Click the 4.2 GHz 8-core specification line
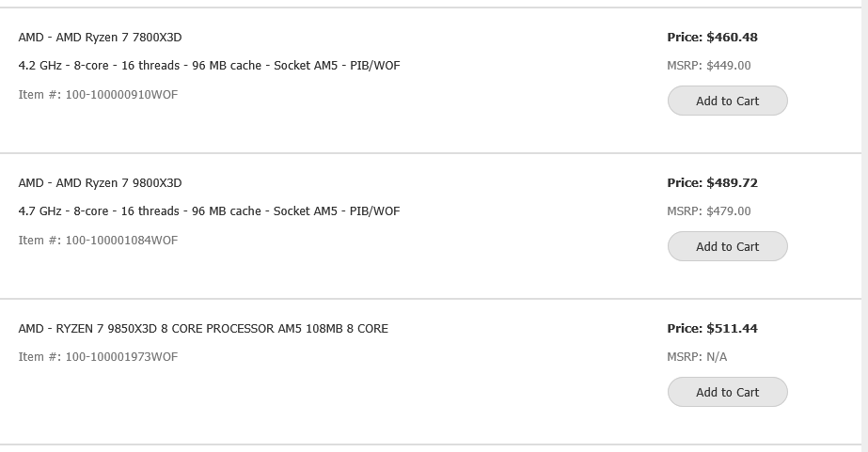 click(x=209, y=66)
